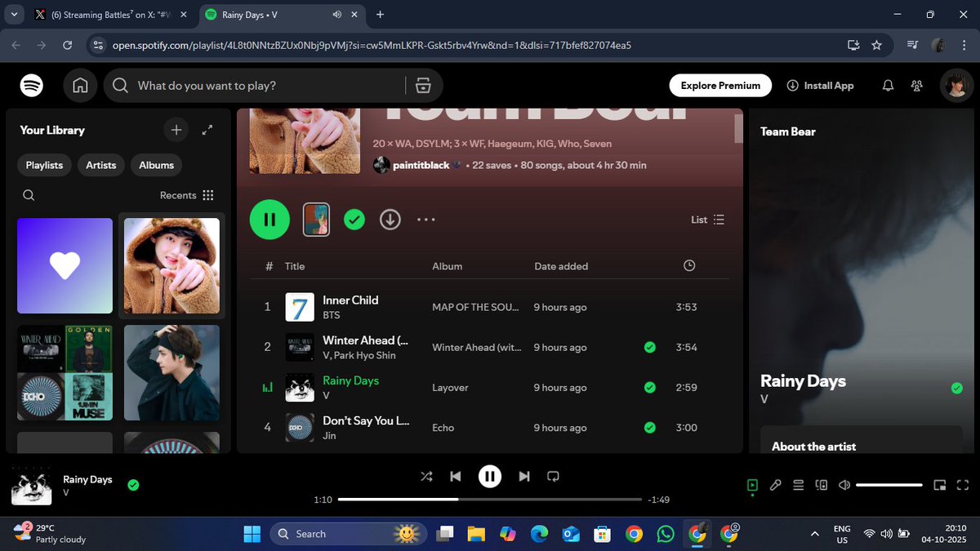The width and height of the screenshot is (980, 551).
Task: Click the equalizer icon beside Rainy Days row
Action: 267,388
